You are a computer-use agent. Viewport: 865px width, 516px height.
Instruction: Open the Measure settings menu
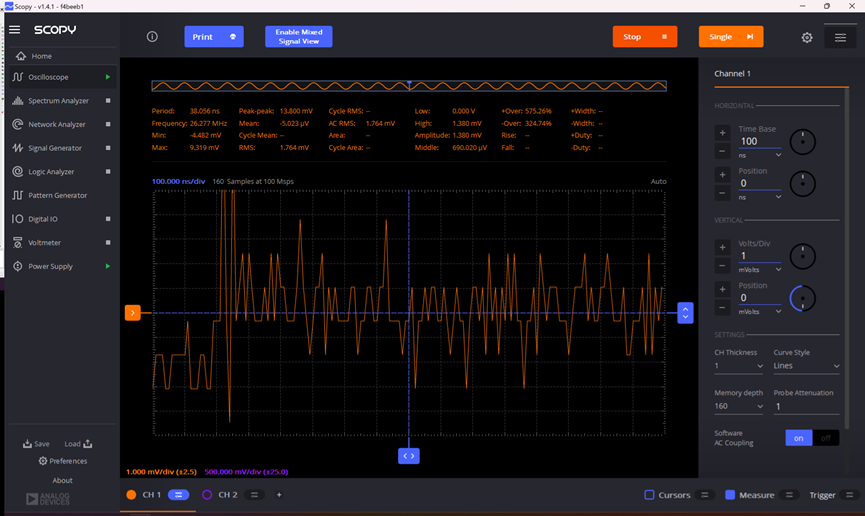[x=789, y=495]
